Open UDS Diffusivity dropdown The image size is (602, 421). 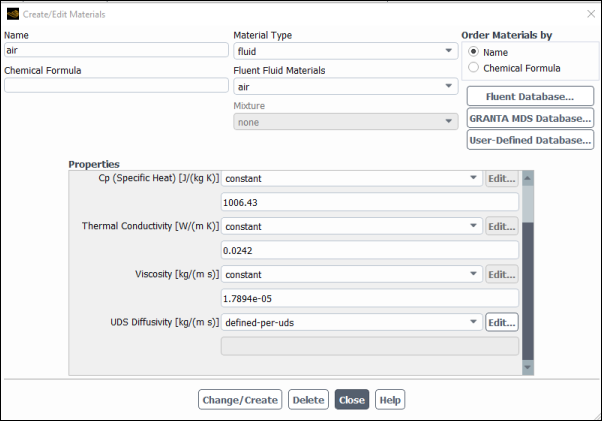tap(350, 322)
